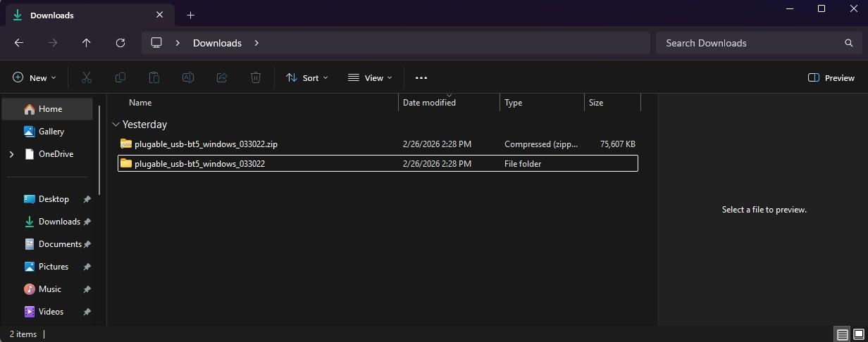Click the Copy icon in toolbar
868x342 pixels.
coord(120,78)
